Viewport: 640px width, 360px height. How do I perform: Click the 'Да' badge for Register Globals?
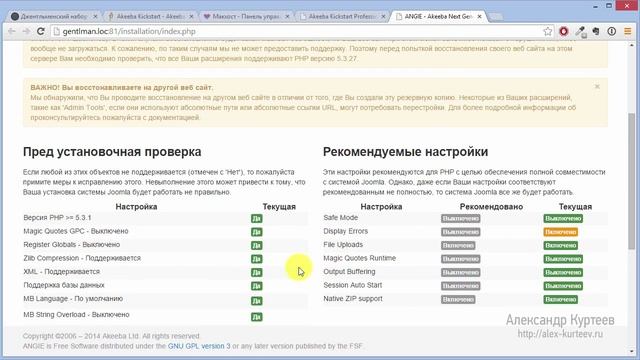tap(257, 245)
